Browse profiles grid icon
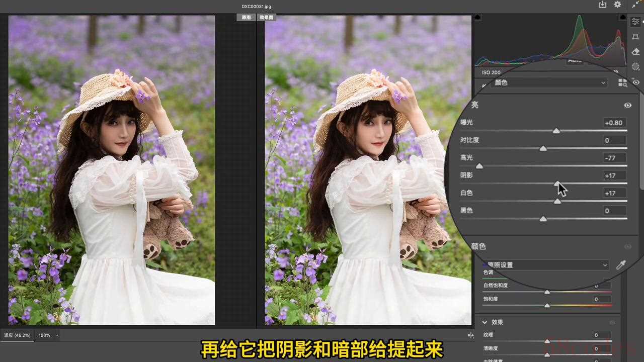This screenshot has height=362, width=644. click(x=622, y=82)
